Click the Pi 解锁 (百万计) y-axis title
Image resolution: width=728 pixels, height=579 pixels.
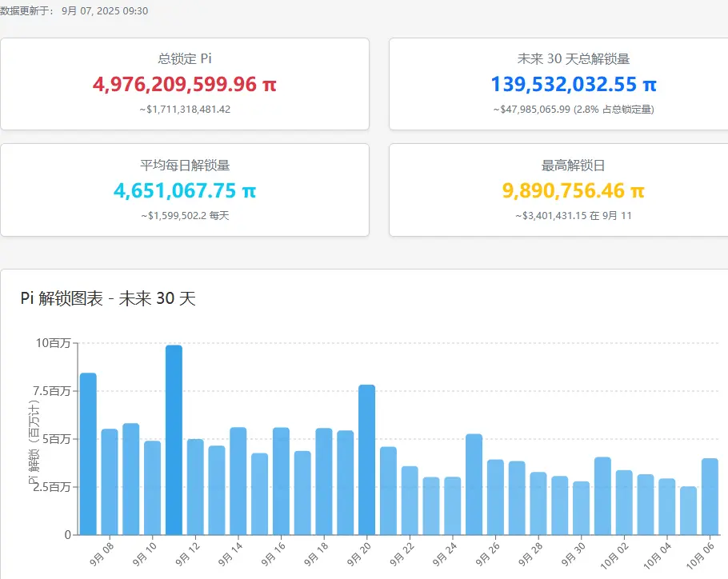pyautogui.click(x=34, y=442)
